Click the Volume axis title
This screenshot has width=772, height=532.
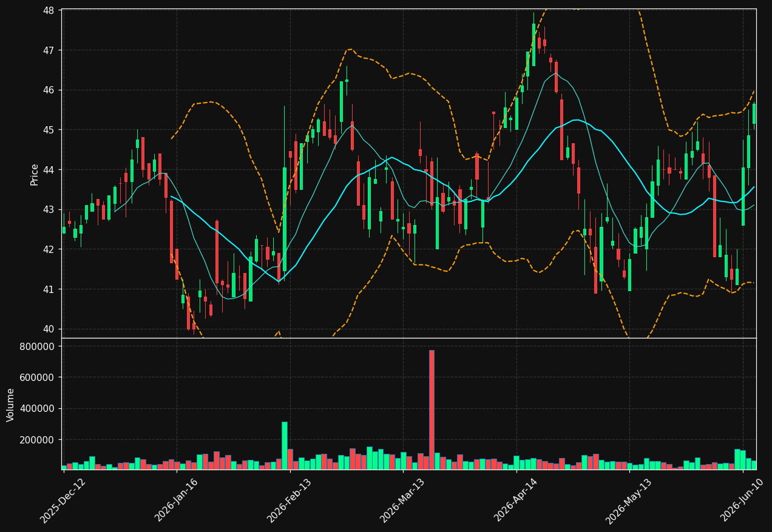click(x=10, y=405)
